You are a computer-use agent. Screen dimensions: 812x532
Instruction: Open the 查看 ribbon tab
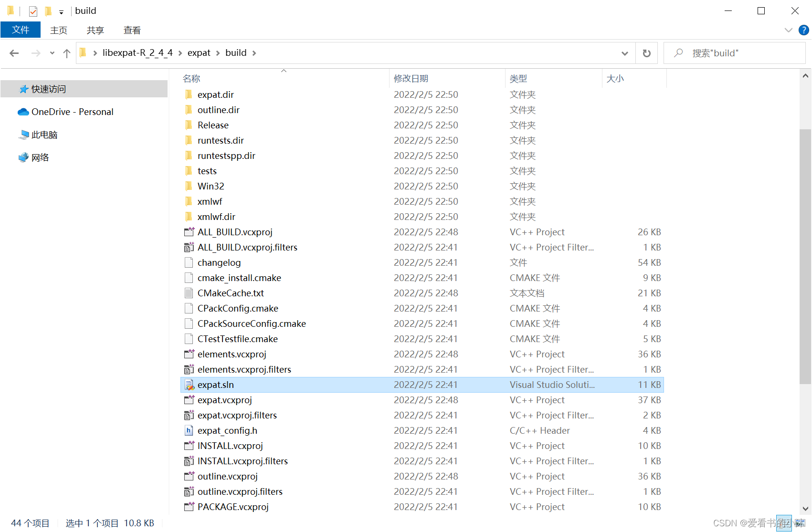tap(132, 30)
